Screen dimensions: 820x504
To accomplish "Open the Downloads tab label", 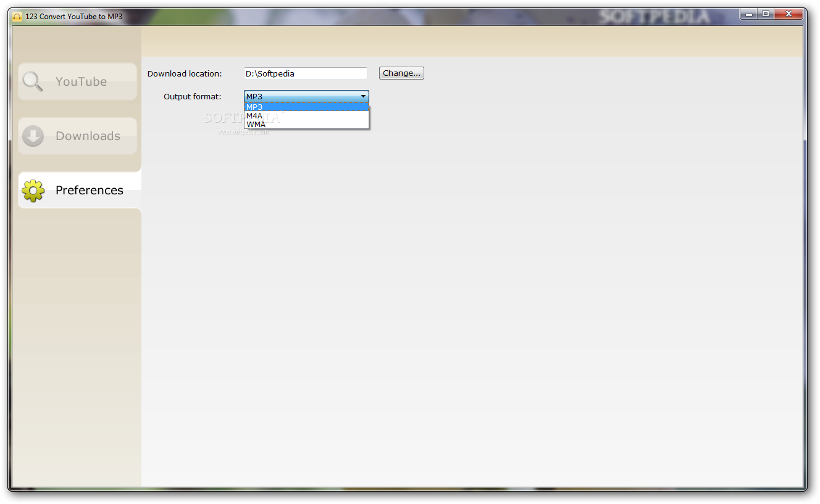I will tap(88, 136).
